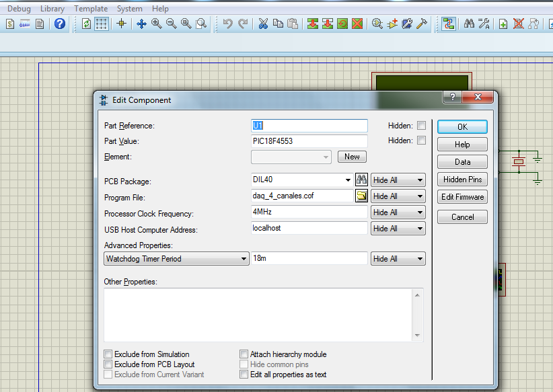Click the Remove Sheet icon
Image resolution: width=553 pixels, height=392 pixels.
519,24
